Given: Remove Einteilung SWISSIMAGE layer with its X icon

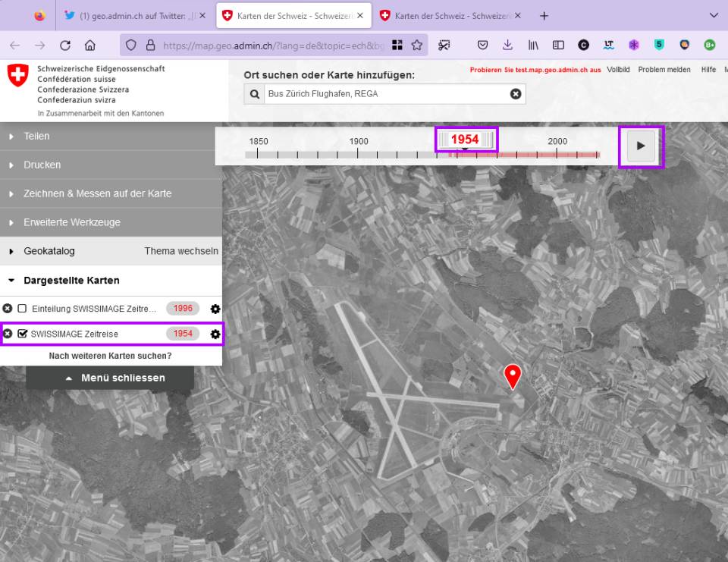Looking at the screenshot, I should [x=8, y=308].
